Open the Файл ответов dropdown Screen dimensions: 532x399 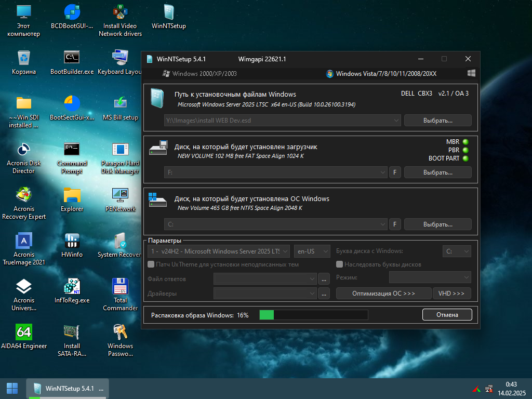click(265, 279)
